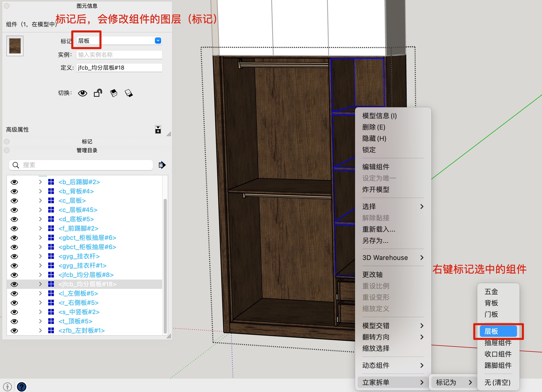This screenshot has height=392, width=542.
Task: Expand the jfcb_均分层板#18 node
Action: 40,284
